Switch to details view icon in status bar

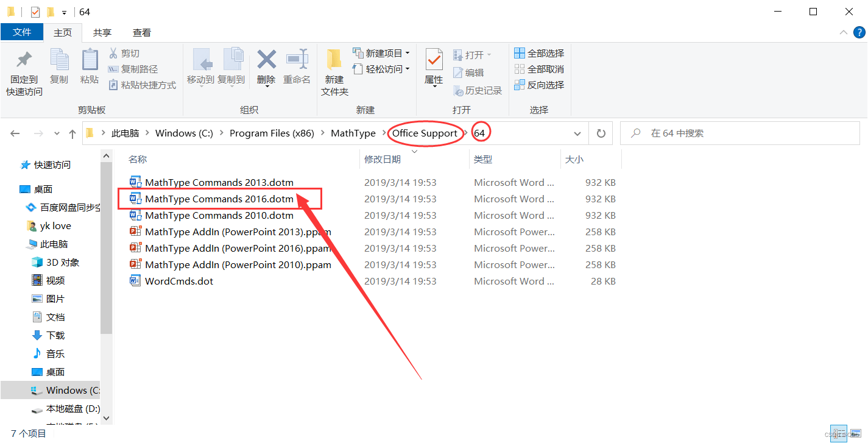(x=838, y=434)
